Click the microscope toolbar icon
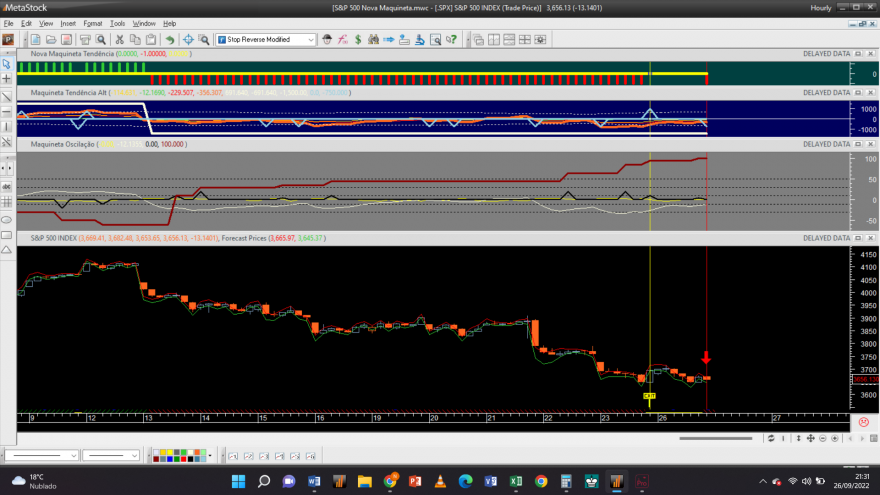The image size is (880, 495). click(420, 39)
